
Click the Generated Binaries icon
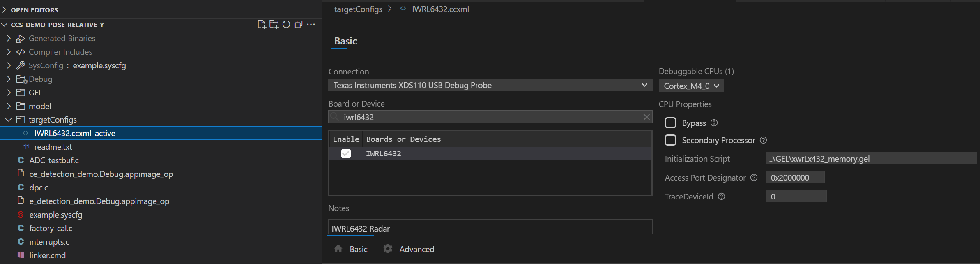coord(21,38)
